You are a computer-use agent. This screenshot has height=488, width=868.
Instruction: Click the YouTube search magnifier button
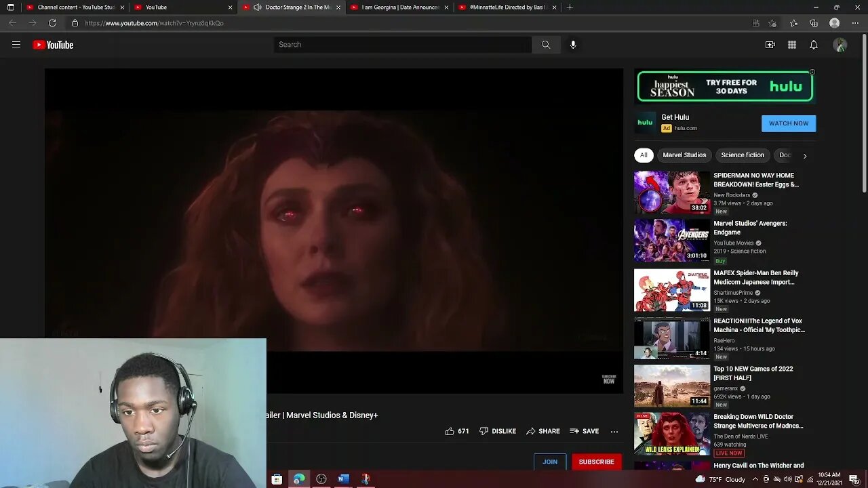pos(546,45)
